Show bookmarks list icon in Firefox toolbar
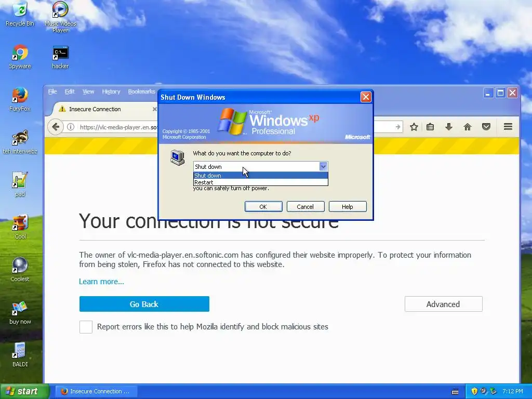Screen dimensions: 532x399 point(430,127)
